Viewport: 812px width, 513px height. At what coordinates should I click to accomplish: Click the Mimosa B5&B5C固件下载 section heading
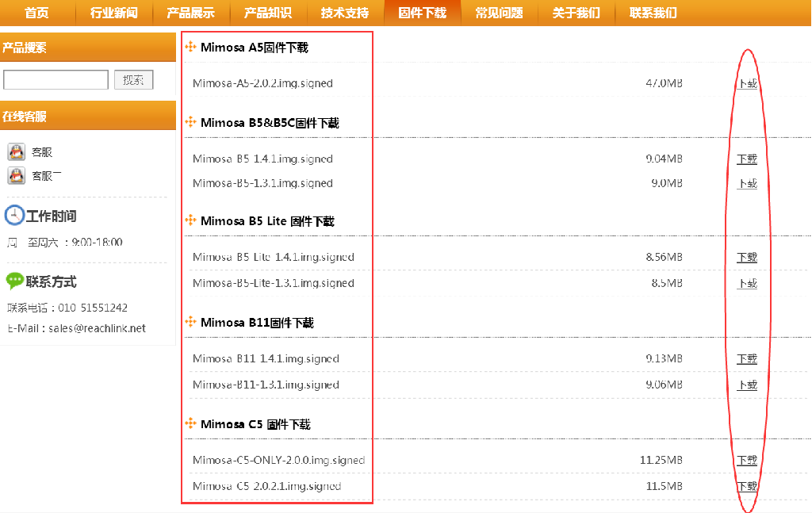coord(270,123)
